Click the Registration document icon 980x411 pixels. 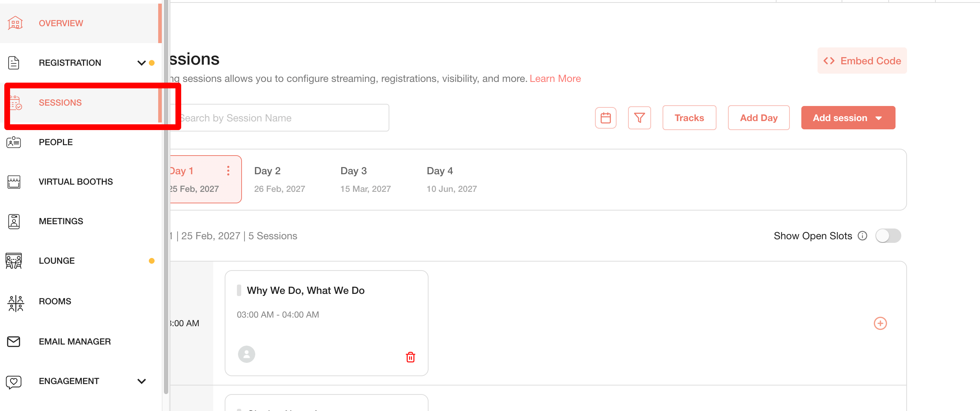(x=14, y=63)
